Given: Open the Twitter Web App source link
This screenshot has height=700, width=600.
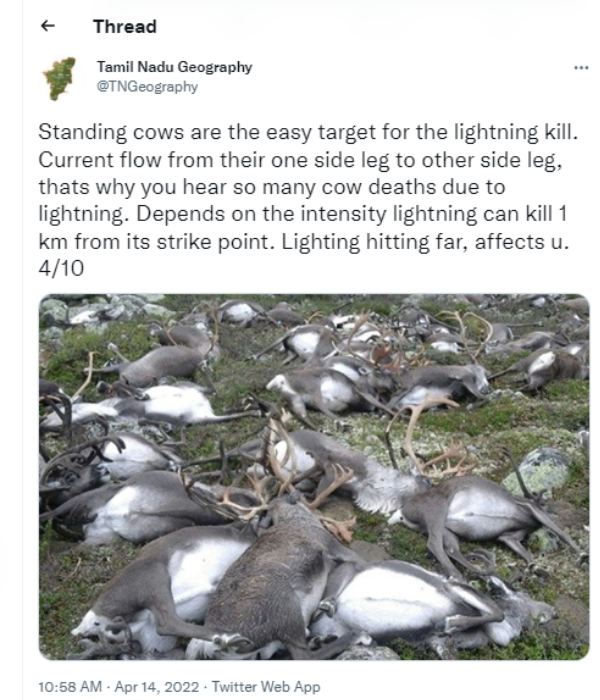Looking at the screenshot, I should [266, 686].
